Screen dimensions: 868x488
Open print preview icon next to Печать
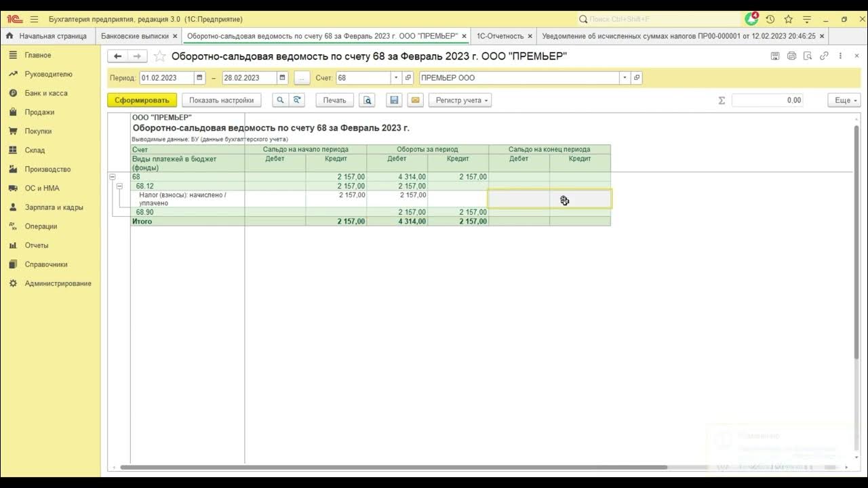367,100
